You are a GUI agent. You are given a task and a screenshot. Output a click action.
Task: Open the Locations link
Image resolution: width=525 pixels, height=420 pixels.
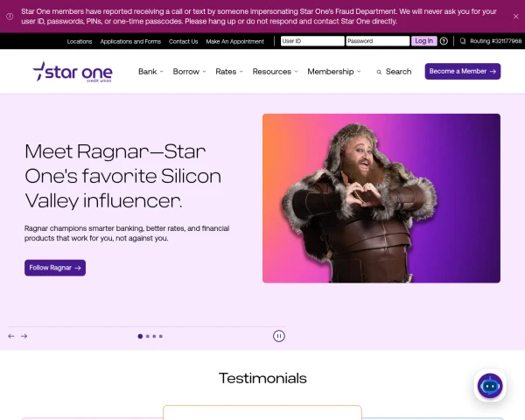tap(80, 41)
